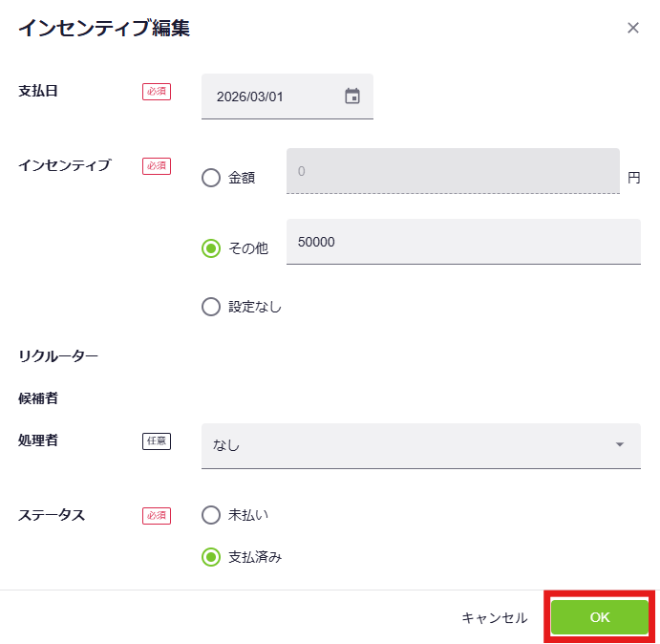Screen dimensions: 660x644
Task: Close the インセンティブ編集 dialog with X
Action: 632,28
